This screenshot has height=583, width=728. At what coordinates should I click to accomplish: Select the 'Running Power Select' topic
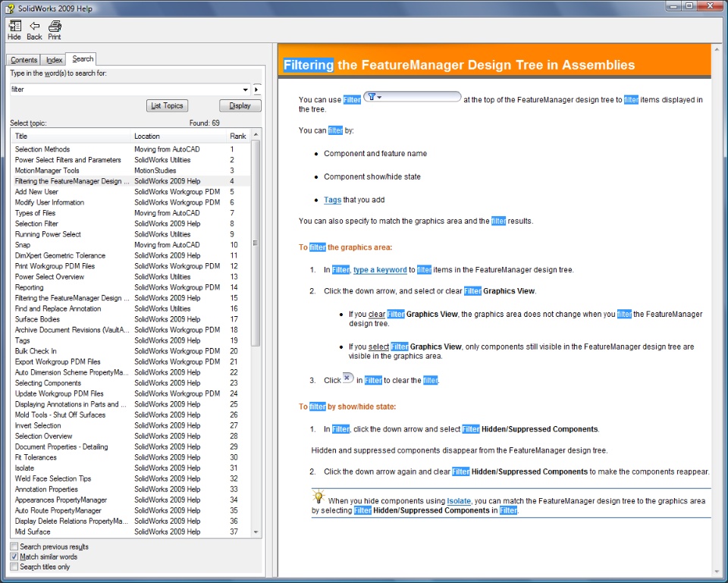(130, 234)
